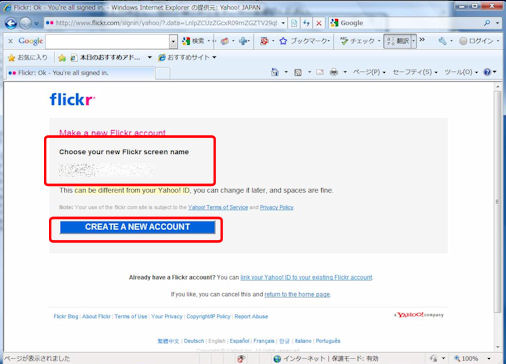The width and height of the screenshot is (506, 364).
Task: Click the CREATE A NEW ACCOUNT button
Action: [137, 227]
